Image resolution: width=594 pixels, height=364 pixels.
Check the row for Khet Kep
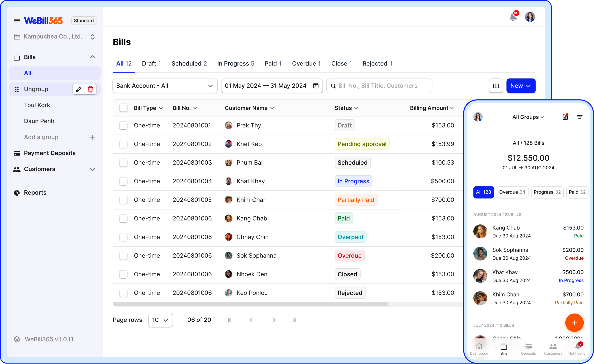[x=123, y=144]
